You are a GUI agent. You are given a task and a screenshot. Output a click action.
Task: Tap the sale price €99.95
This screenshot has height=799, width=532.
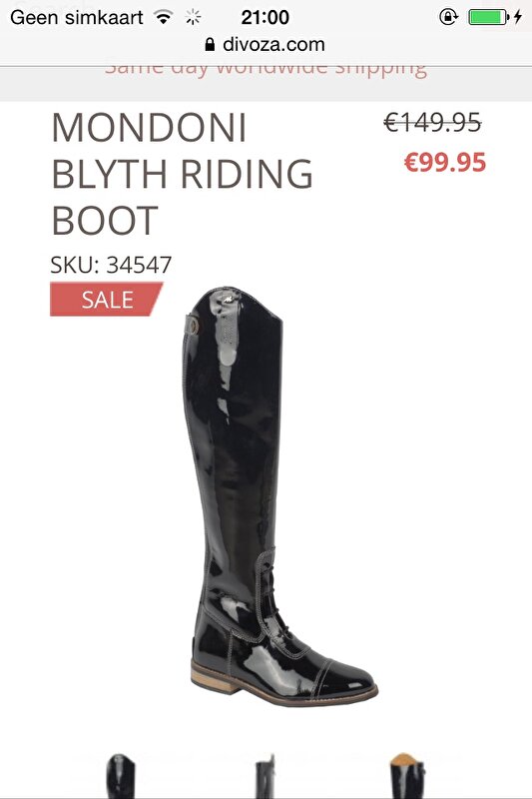(x=445, y=163)
